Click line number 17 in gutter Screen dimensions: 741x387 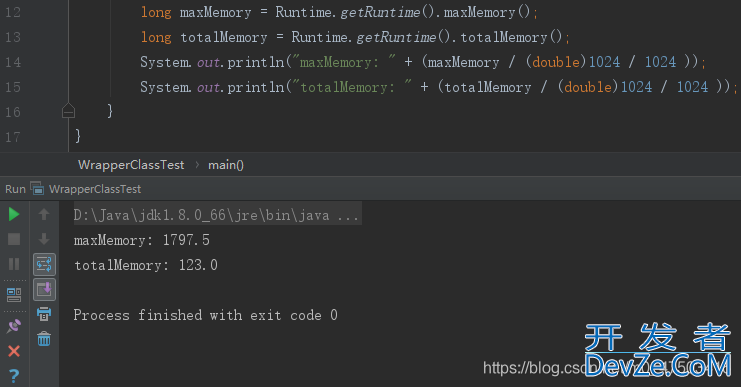coord(13,137)
